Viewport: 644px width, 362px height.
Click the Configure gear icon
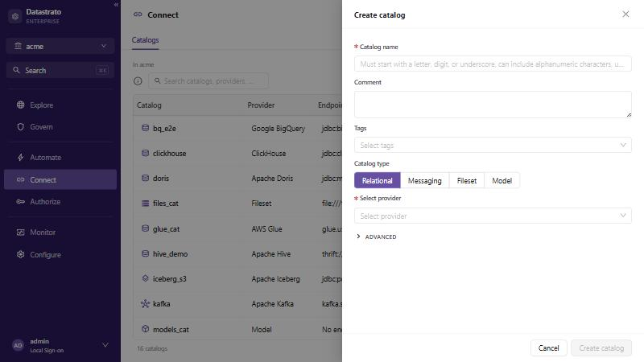[x=21, y=254]
